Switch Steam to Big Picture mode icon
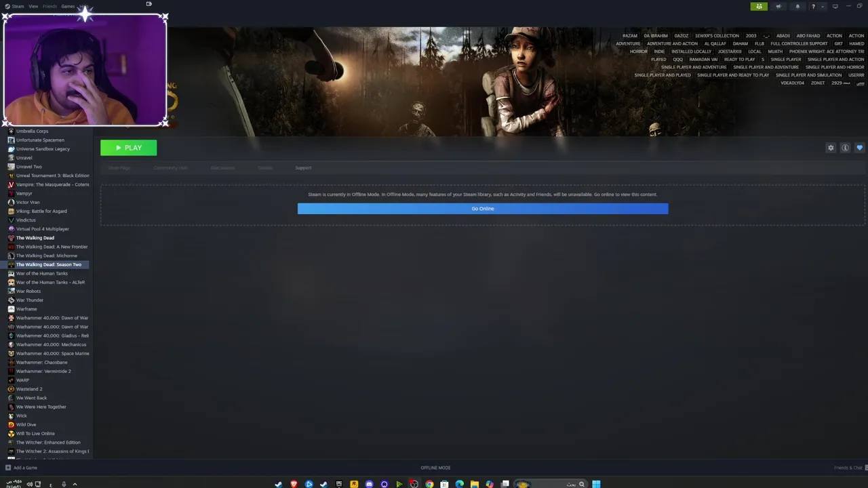The height and width of the screenshot is (488, 868). (x=835, y=6)
